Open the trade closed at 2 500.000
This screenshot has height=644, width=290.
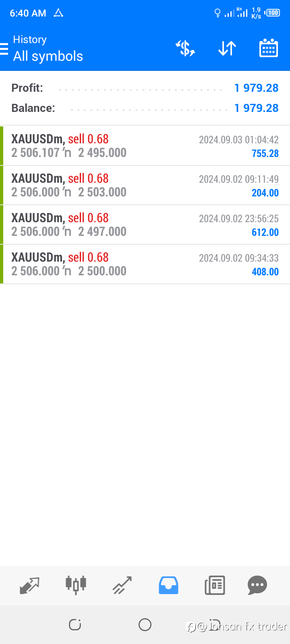(145, 264)
